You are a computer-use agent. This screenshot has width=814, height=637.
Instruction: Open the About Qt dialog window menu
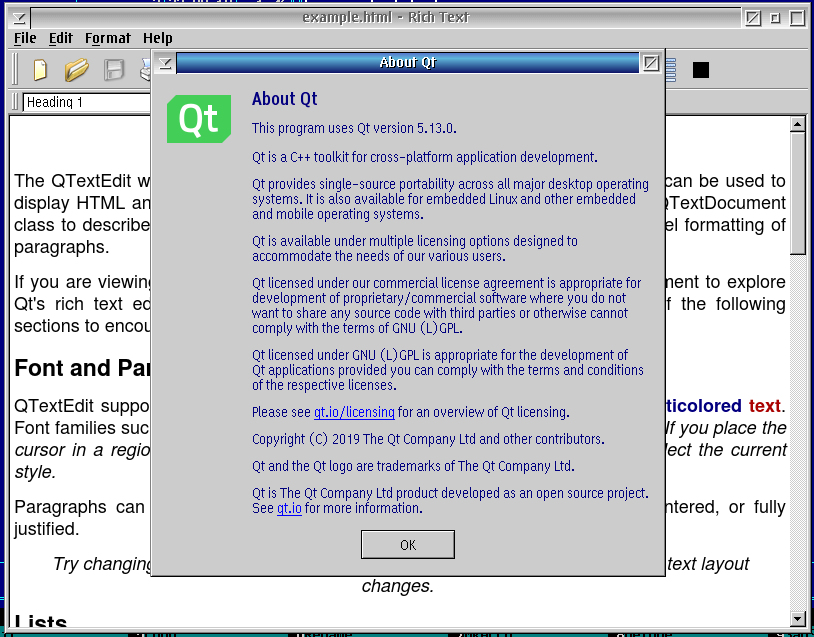165,63
